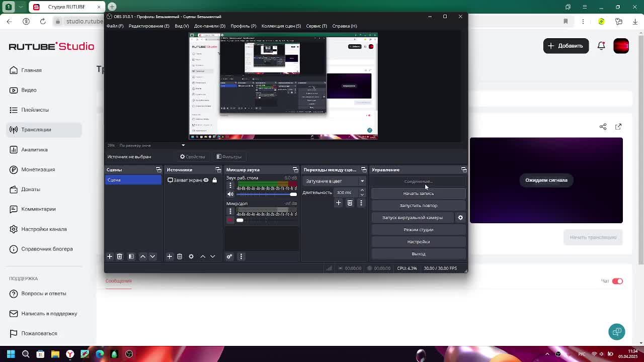Add a scene transition with plus icon
Viewport: 644px width, 362px height.
pos(338,203)
